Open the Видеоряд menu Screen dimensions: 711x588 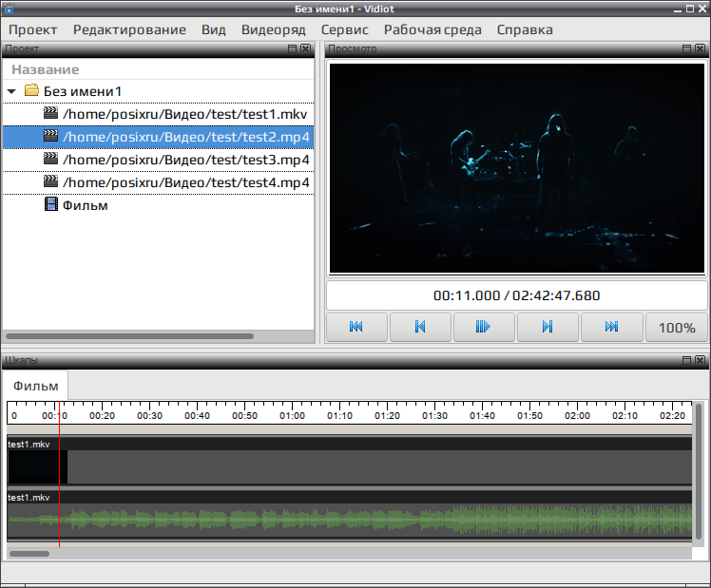coord(274,29)
